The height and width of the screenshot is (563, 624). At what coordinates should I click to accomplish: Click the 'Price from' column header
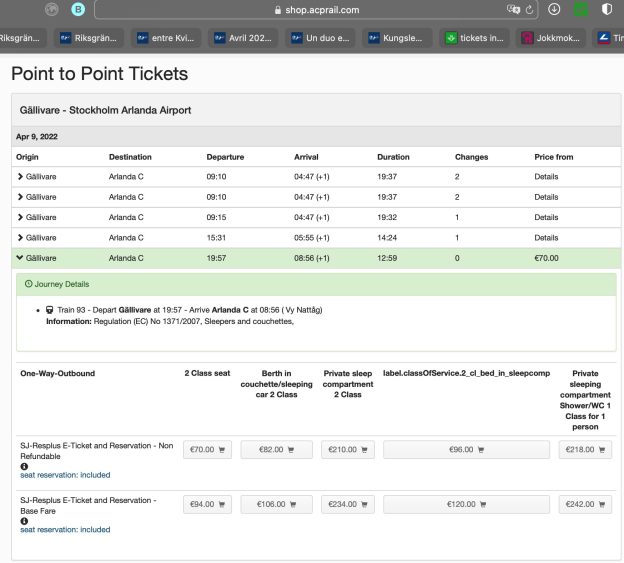(x=554, y=157)
